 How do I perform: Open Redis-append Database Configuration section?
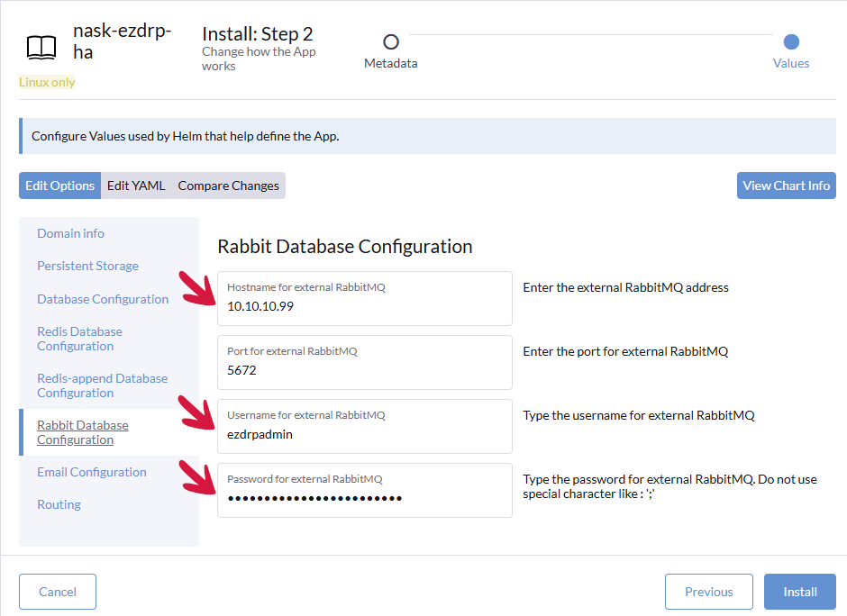pyautogui.click(x=102, y=385)
